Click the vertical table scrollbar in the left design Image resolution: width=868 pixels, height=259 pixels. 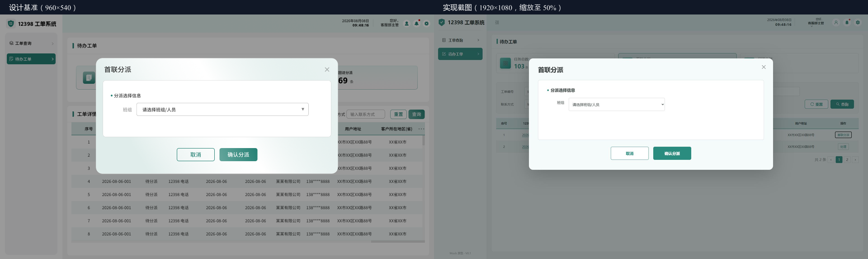pyautogui.click(x=424, y=141)
